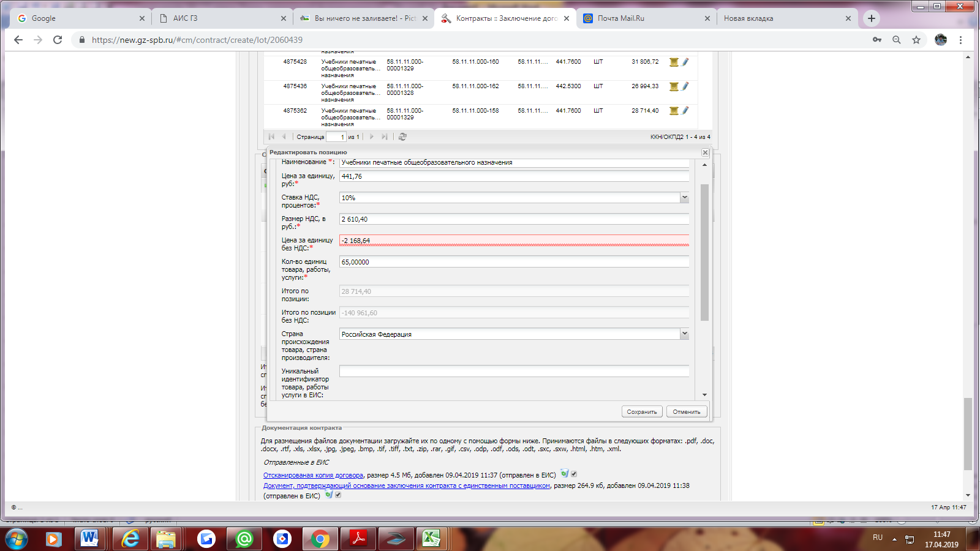Switch to 'Вы ничего не заливаете!' tab
Screen dimensions: 980x551
click(x=363, y=18)
